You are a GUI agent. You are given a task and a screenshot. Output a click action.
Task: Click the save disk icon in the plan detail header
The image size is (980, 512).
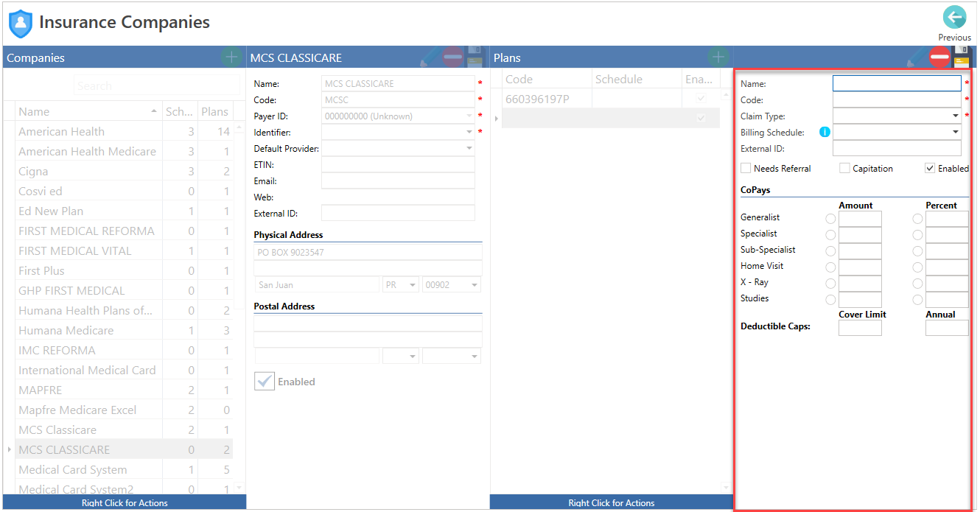pos(962,57)
